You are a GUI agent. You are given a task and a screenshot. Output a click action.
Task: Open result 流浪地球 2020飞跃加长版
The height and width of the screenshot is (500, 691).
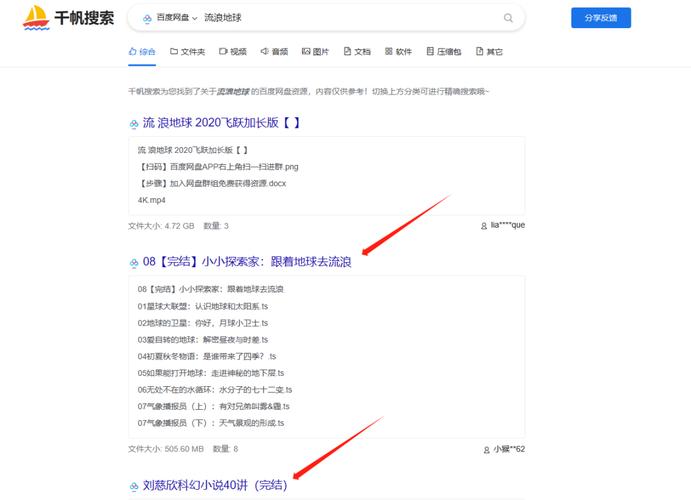pos(222,122)
